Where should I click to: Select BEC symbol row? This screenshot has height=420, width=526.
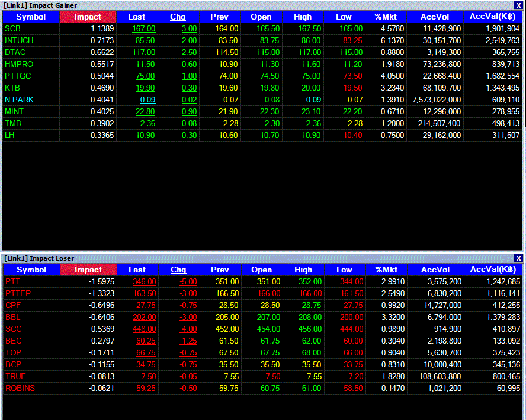pyautogui.click(x=14, y=341)
